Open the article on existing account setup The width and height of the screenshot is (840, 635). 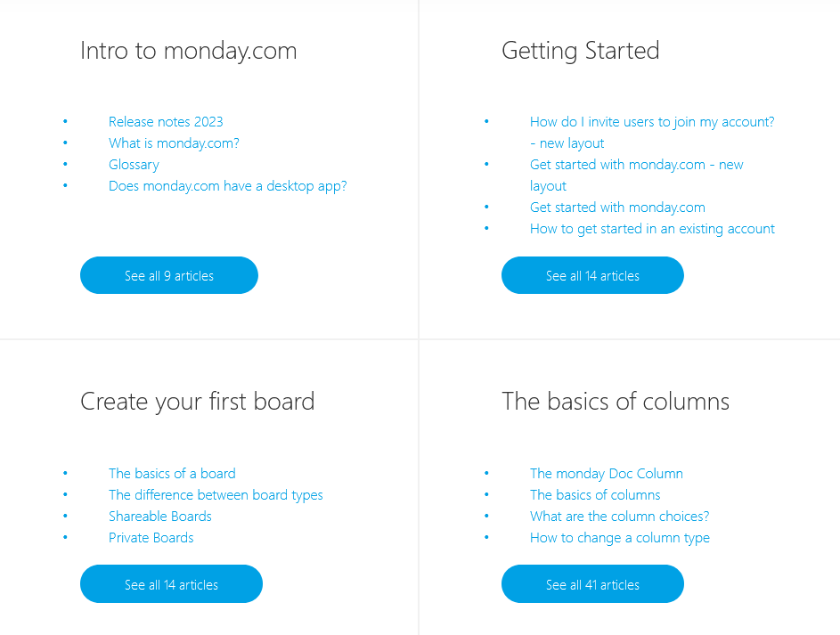point(652,228)
